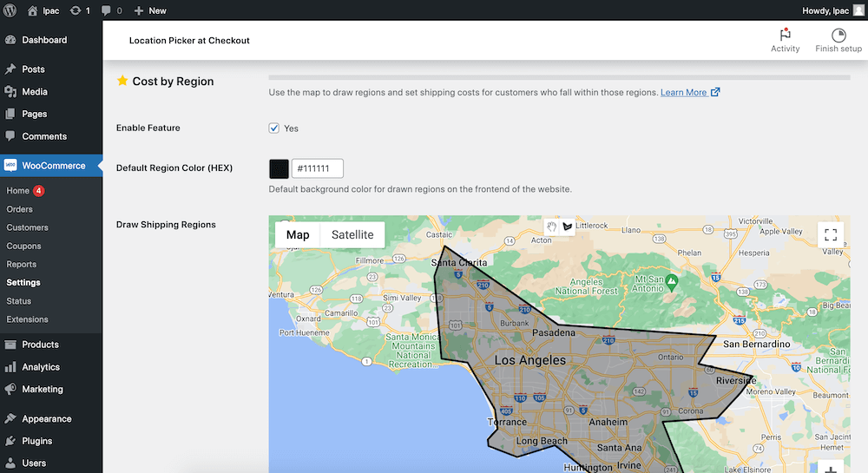
Task: Click the Plugins plug icon
Action: coord(10,441)
